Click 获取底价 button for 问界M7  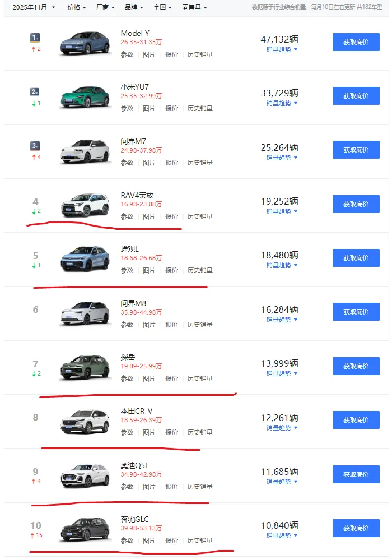tap(356, 150)
